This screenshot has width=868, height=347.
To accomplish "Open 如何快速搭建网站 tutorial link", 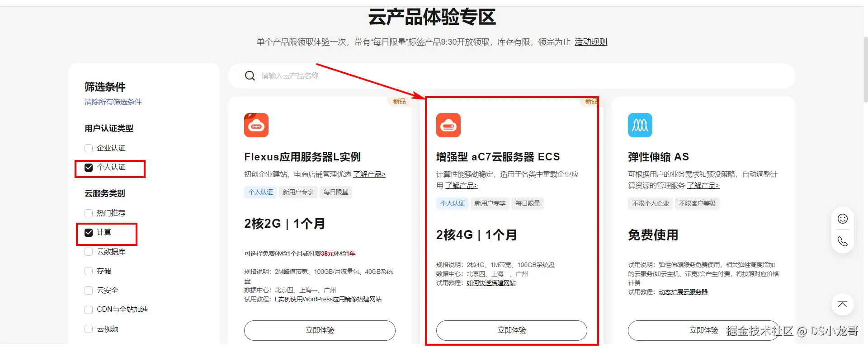I will click(491, 283).
